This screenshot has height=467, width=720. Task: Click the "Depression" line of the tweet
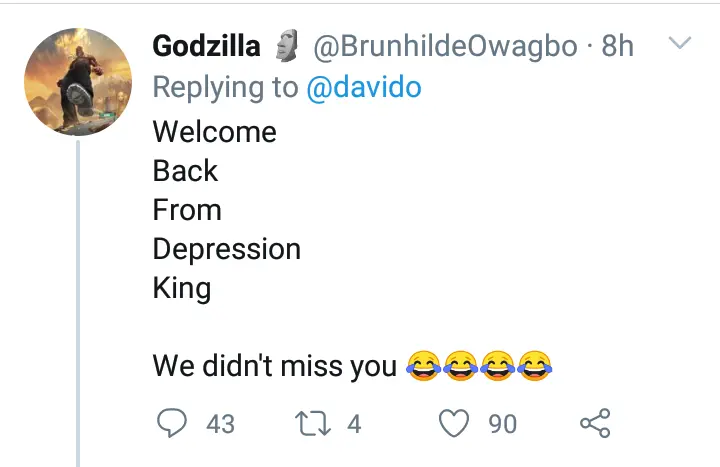(226, 249)
